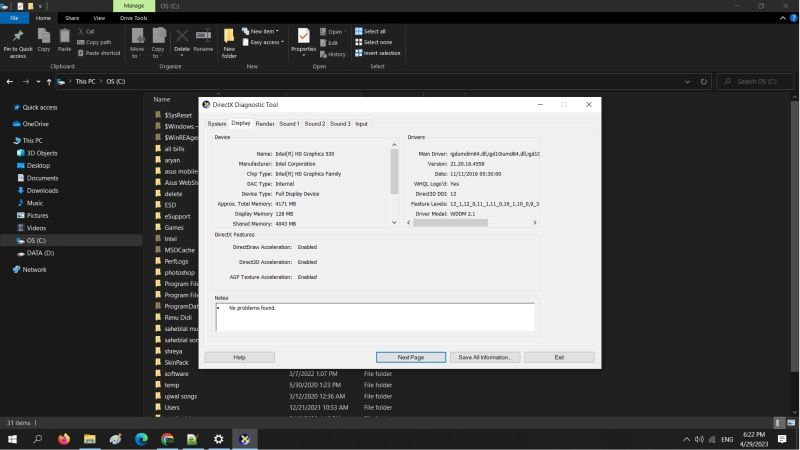Click the Next Page button

coord(411,357)
